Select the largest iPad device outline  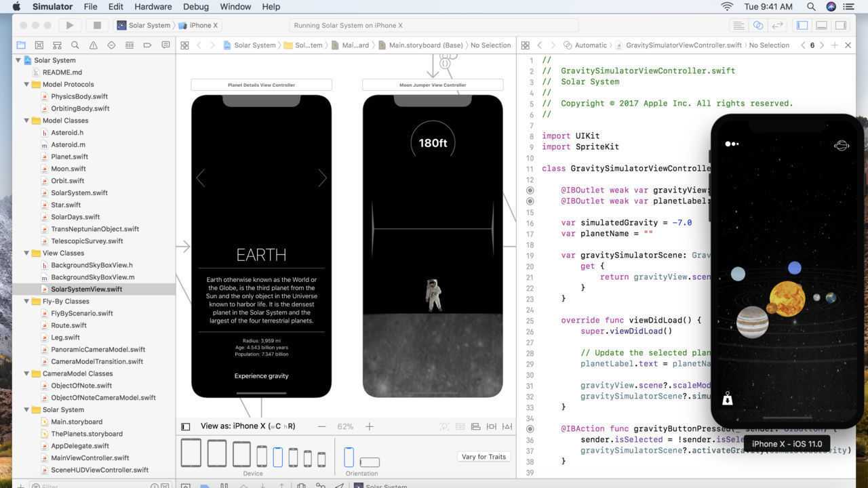pos(191,453)
